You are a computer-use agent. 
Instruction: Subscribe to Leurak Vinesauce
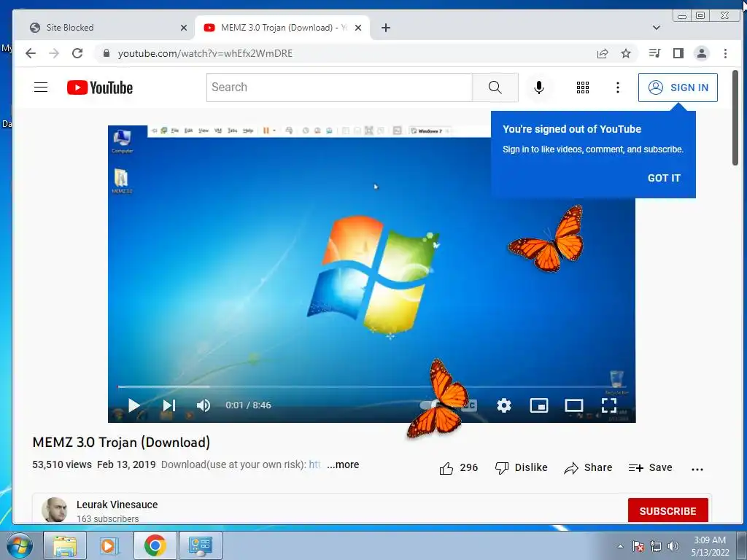tap(667, 510)
